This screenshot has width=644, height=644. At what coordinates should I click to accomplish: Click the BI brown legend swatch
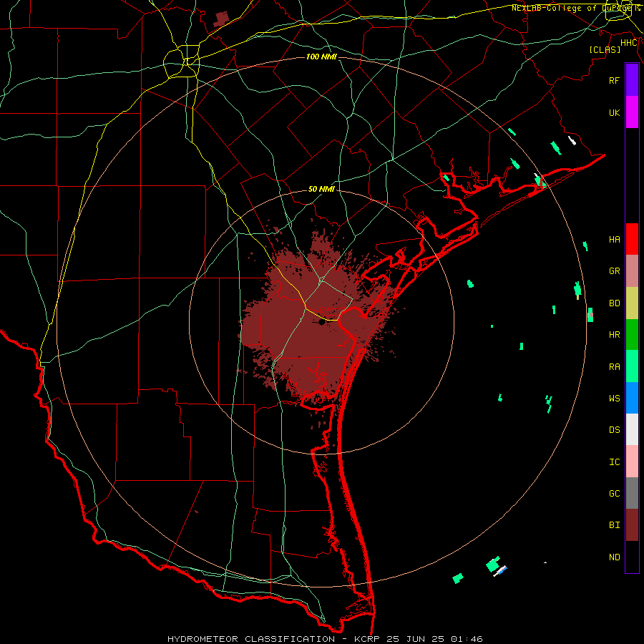[x=632, y=525]
